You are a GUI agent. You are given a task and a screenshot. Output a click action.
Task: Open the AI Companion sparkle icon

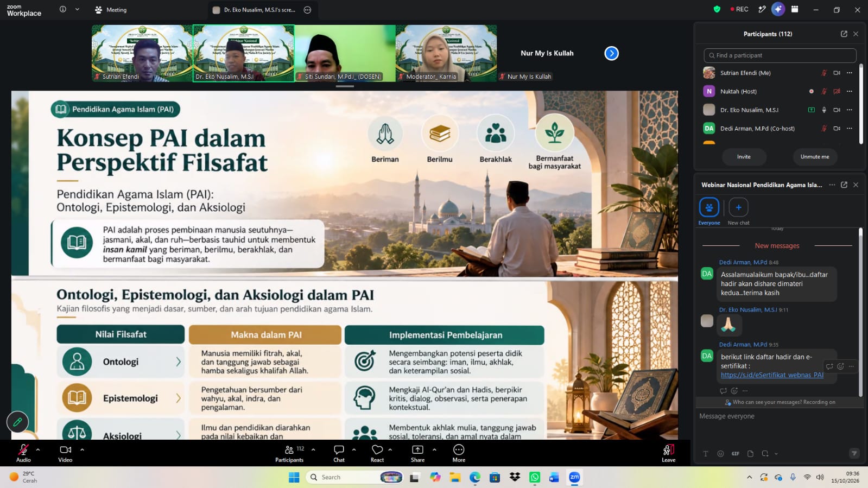[x=778, y=9]
